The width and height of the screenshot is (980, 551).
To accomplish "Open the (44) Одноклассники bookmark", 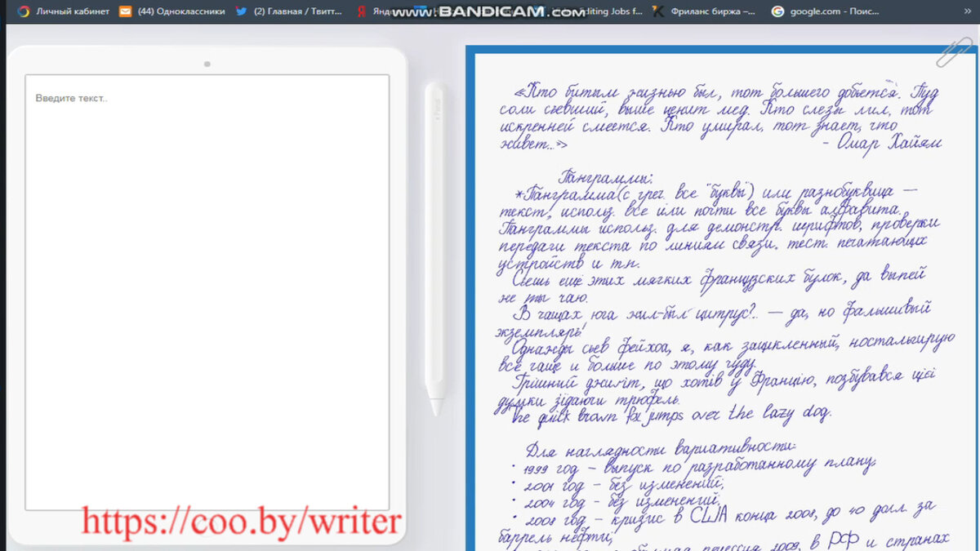I will 172,11.
